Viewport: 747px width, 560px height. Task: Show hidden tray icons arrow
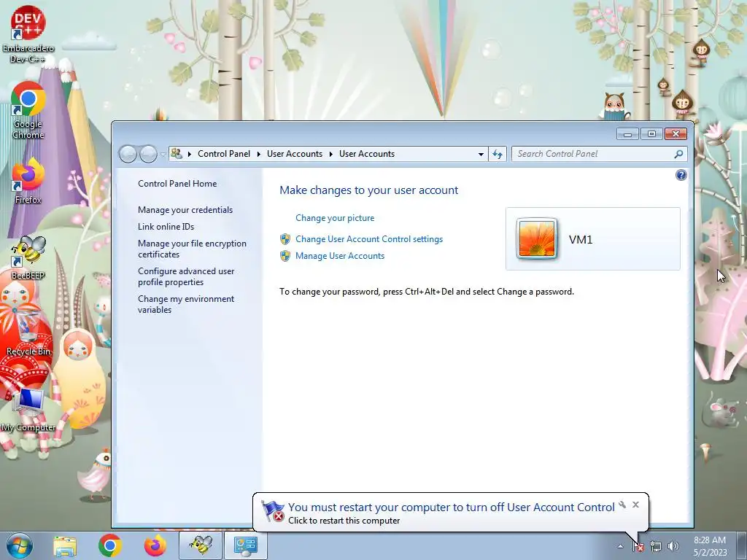click(620, 547)
